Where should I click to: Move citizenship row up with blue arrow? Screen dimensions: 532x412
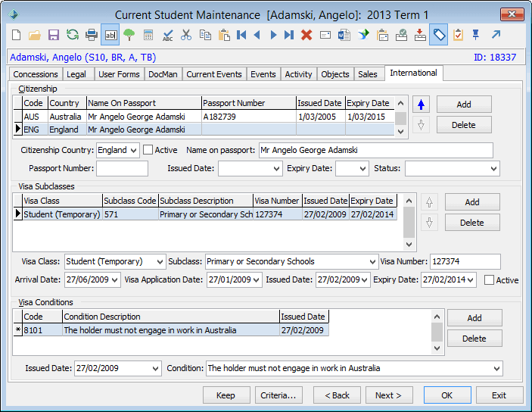point(421,105)
